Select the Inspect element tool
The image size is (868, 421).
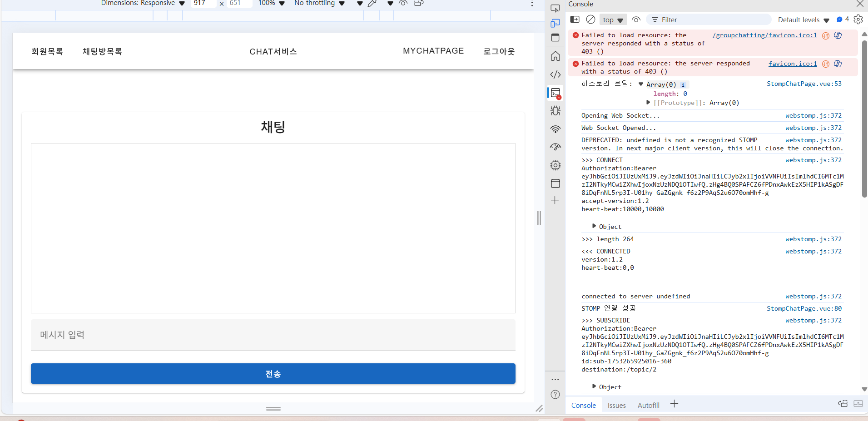555,8
